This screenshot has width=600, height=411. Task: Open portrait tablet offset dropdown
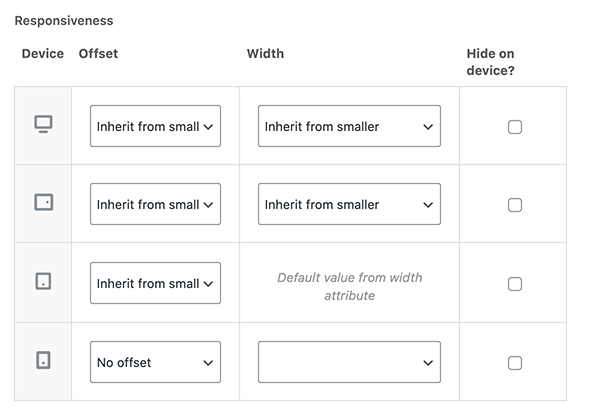[155, 283]
